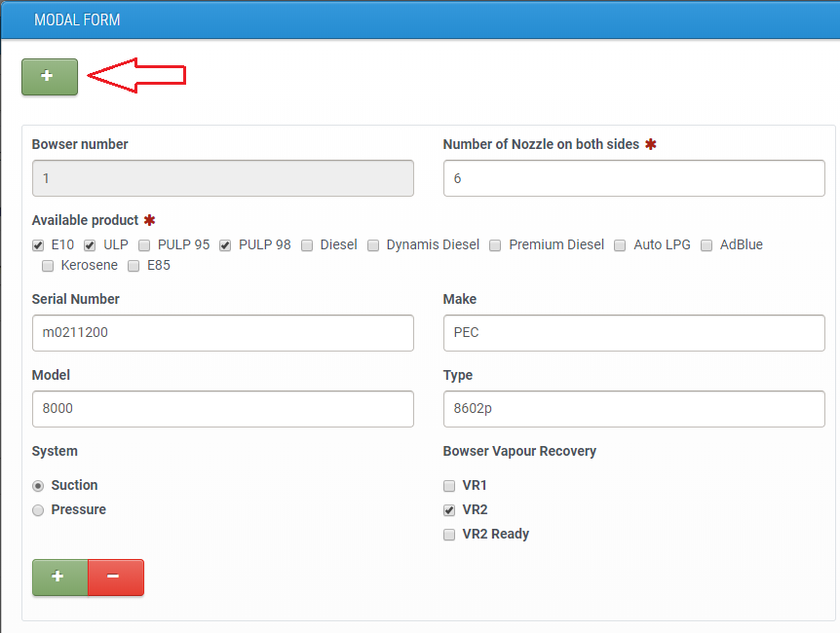Tick the Diesel checkbox
The image size is (840, 633).
307,245
